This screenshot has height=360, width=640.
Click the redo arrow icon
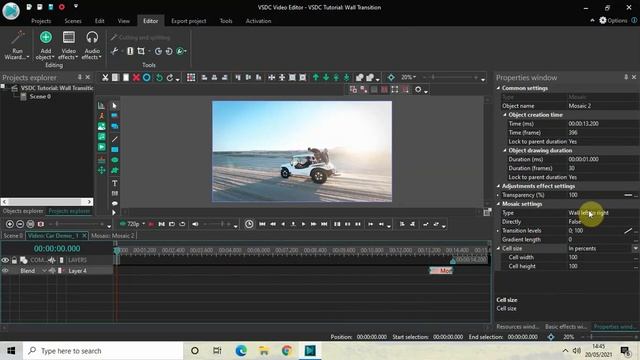[170, 78]
